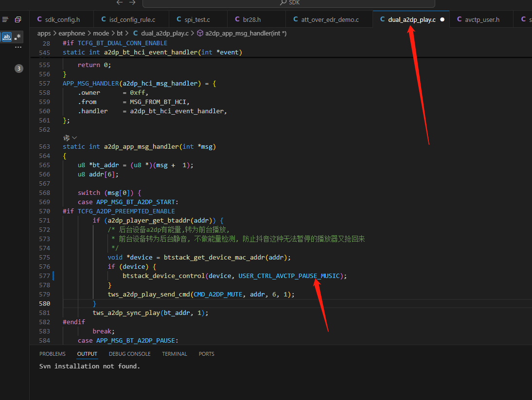Switch to the sdk_config.h tab

(x=61, y=19)
